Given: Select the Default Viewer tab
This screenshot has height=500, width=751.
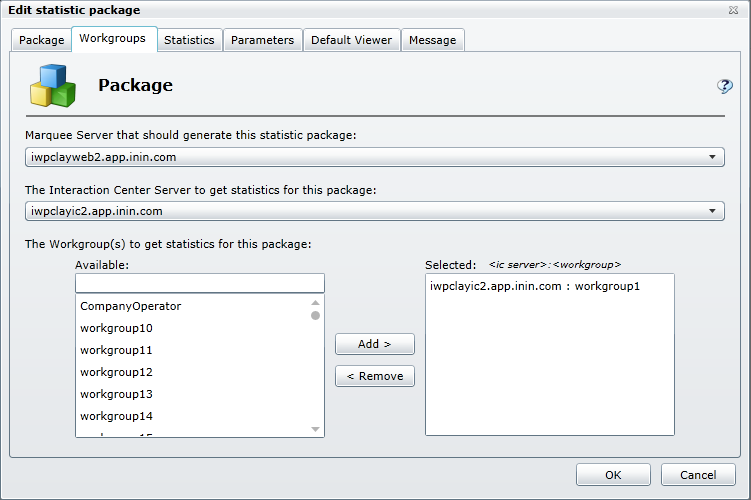Looking at the screenshot, I should pyautogui.click(x=351, y=40).
